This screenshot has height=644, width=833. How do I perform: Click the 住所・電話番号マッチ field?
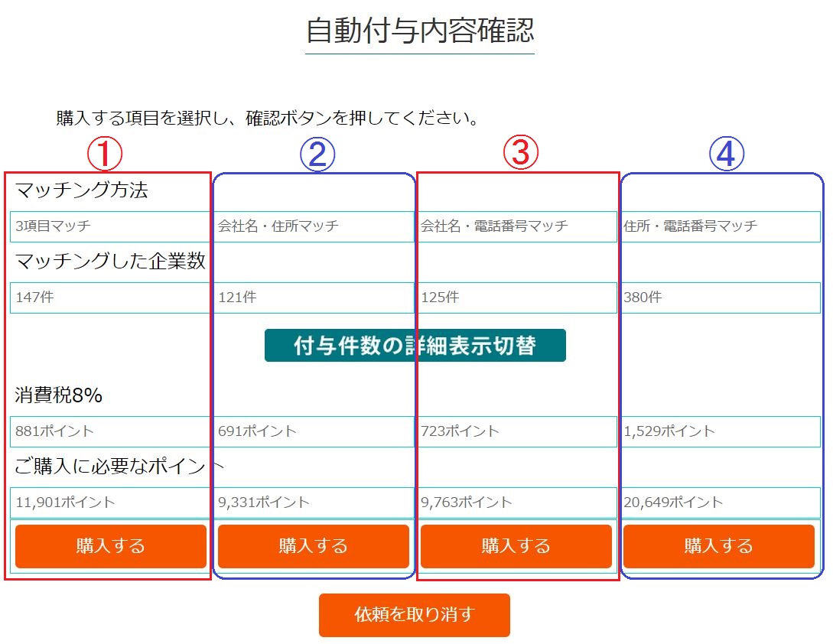pos(720,226)
